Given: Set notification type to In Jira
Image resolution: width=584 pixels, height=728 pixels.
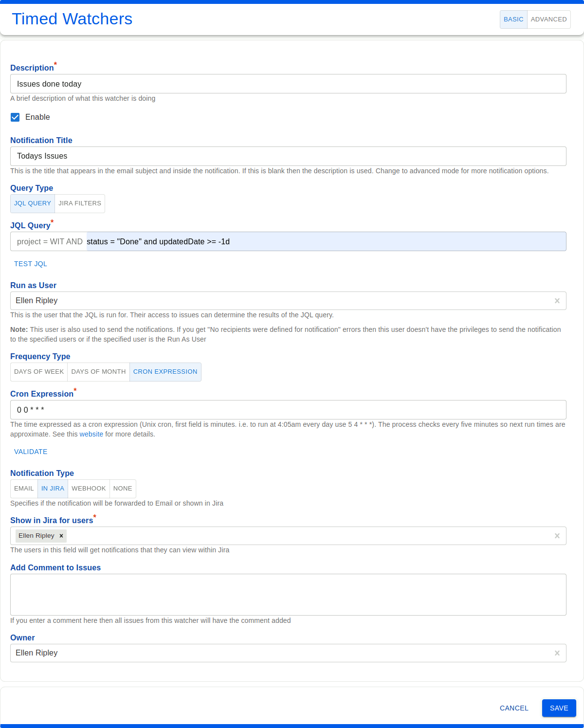Looking at the screenshot, I should [53, 489].
